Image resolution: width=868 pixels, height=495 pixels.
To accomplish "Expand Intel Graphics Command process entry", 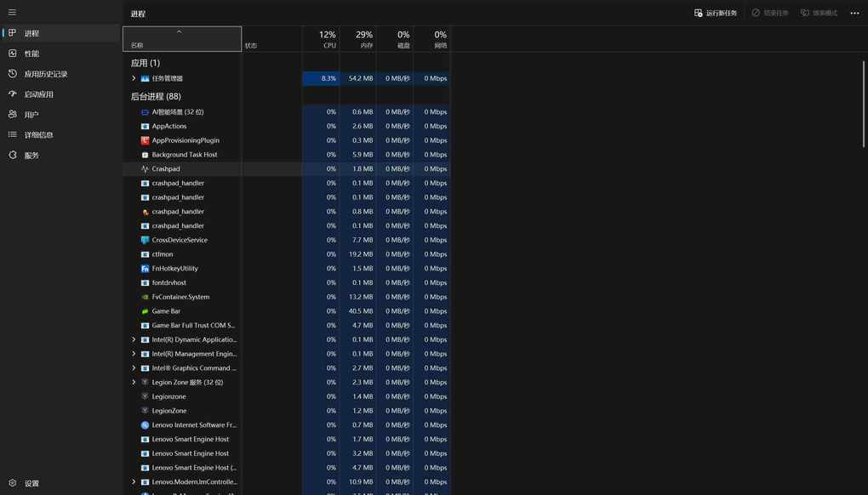I will tap(134, 368).
